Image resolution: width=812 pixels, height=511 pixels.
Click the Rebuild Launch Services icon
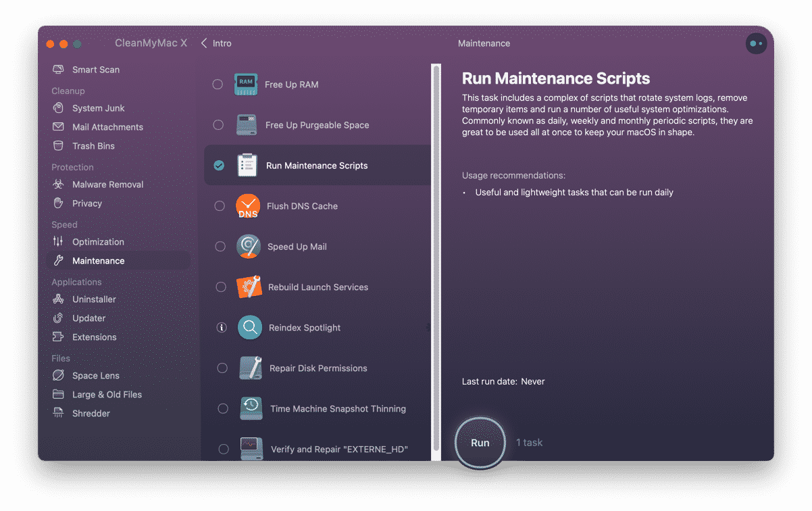[x=249, y=287]
